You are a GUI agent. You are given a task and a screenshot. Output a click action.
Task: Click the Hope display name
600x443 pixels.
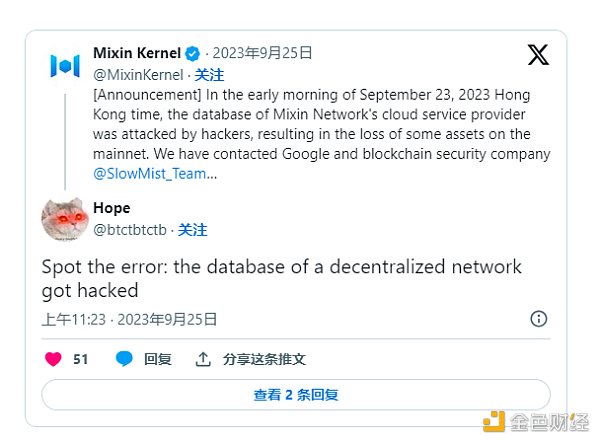112,208
